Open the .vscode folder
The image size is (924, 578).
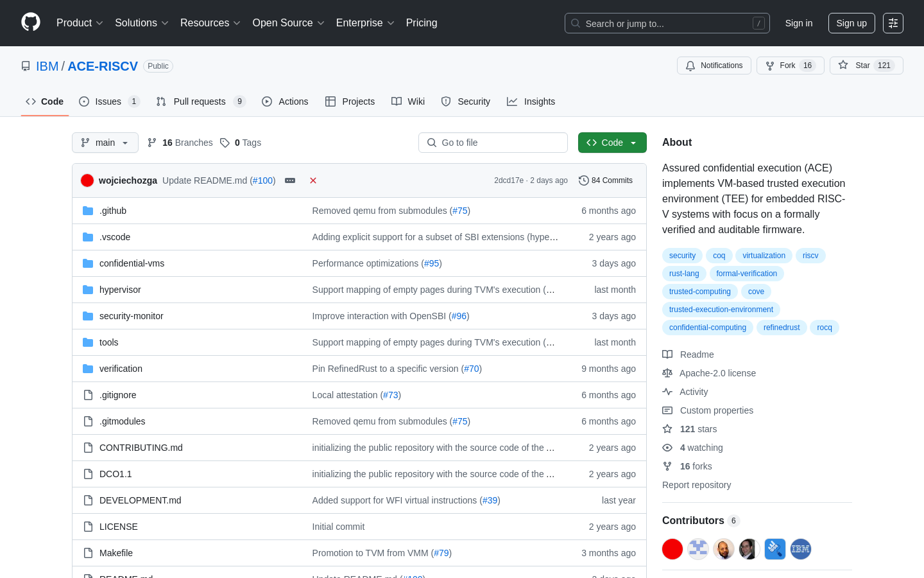(x=115, y=237)
